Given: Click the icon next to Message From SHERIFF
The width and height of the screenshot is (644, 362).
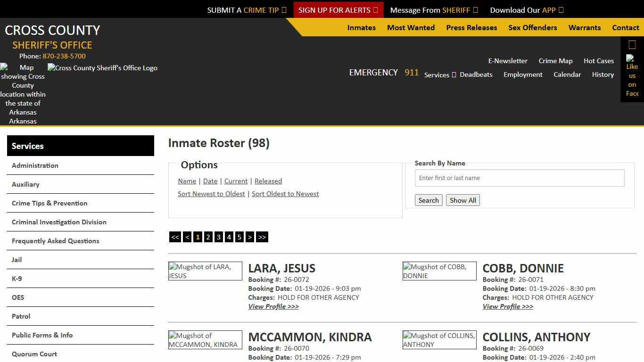Looking at the screenshot, I should coord(476,9).
